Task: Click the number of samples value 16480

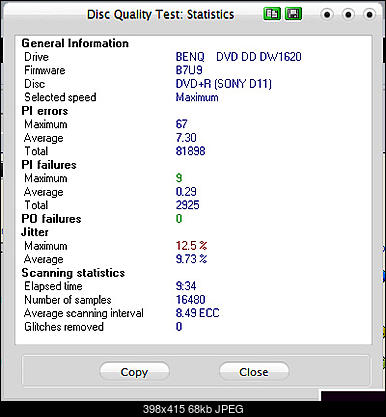Action: point(190,299)
